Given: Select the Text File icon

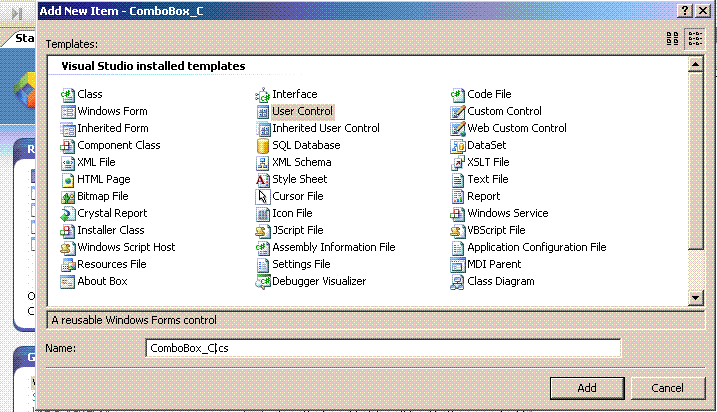Looking at the screenshot, I should click(x=457, y=179).
